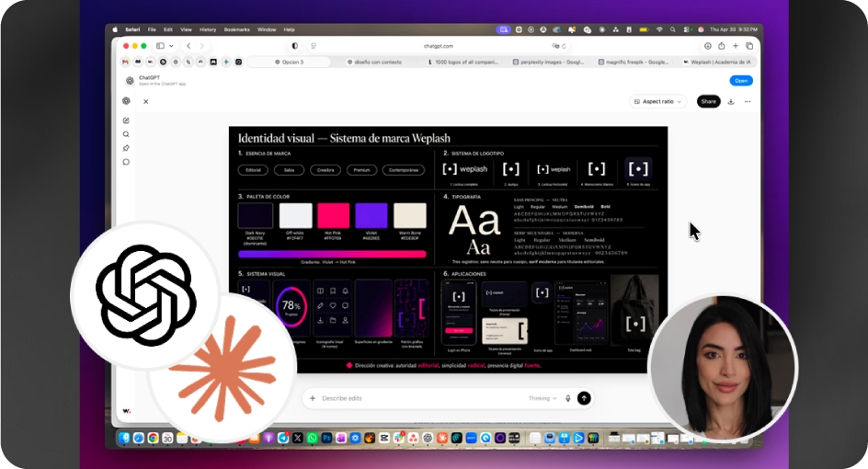Click the generated Weplash brand identity image
This screenshot has height=469, width=868.
pos(448,250)
